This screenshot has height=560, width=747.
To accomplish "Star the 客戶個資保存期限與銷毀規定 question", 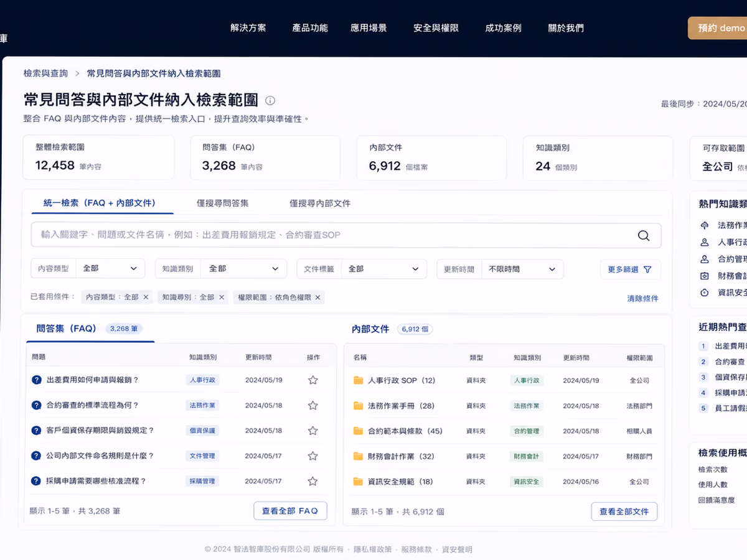I will pos(313,431).
